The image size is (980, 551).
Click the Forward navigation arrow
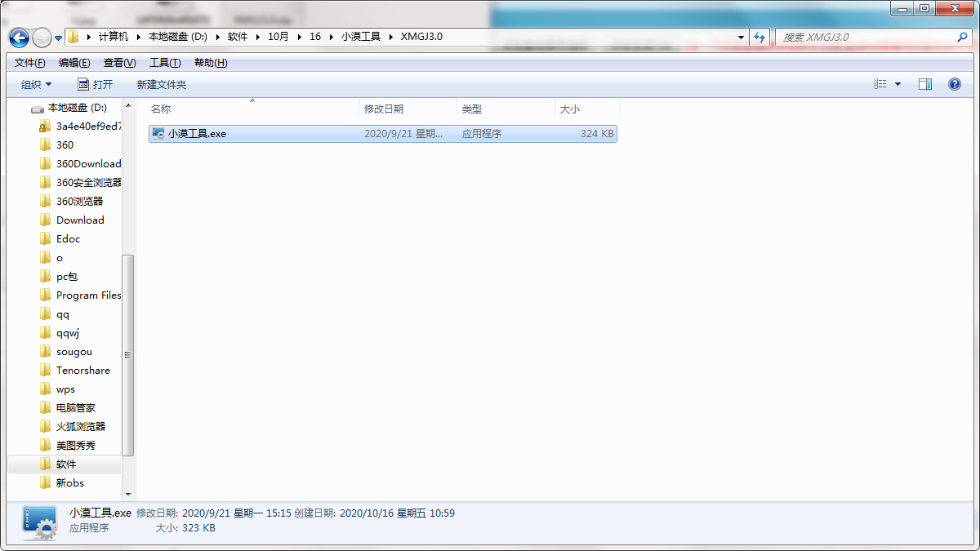42,38
